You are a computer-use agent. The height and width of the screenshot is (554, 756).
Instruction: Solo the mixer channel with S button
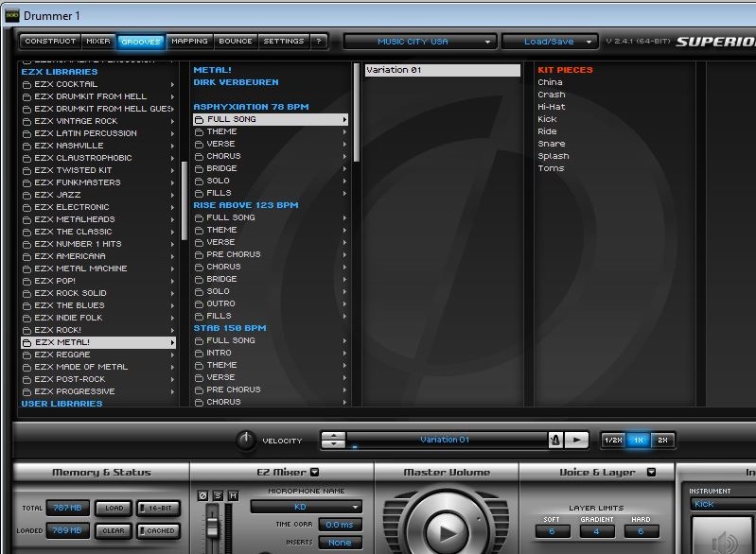pyautogui.click(x=219, y=495)
